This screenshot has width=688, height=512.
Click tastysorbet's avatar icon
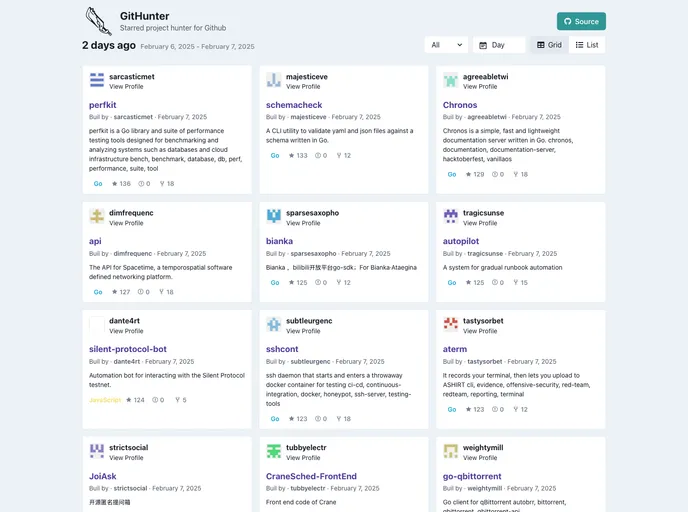[451, 325]
